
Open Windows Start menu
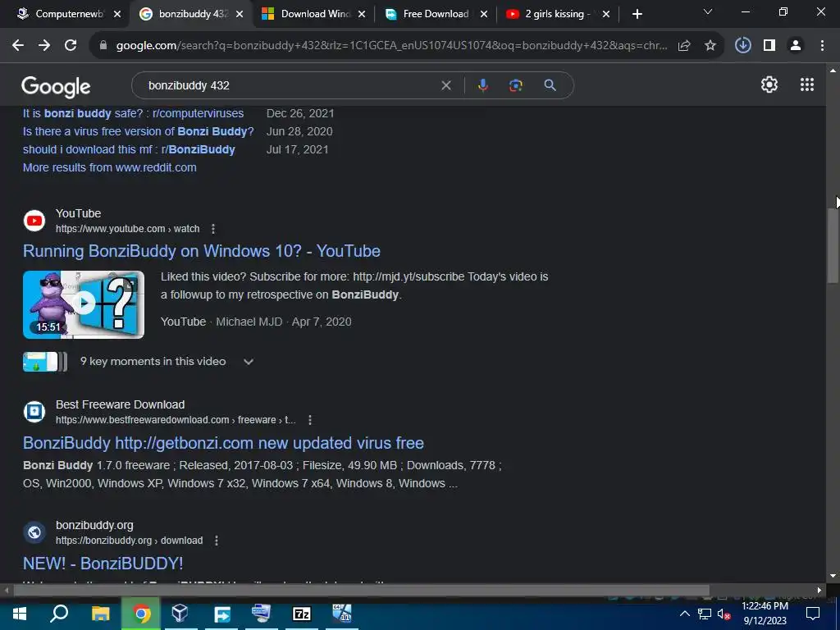20,614
